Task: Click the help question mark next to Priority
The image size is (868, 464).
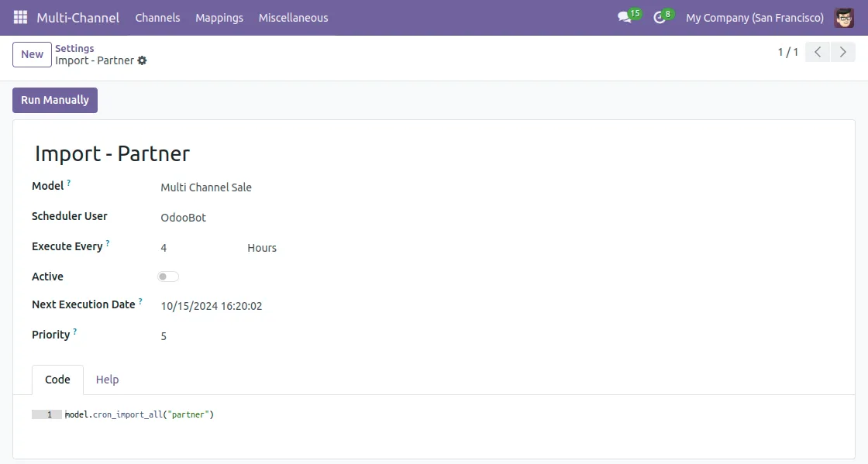Action: coord(74,331)
